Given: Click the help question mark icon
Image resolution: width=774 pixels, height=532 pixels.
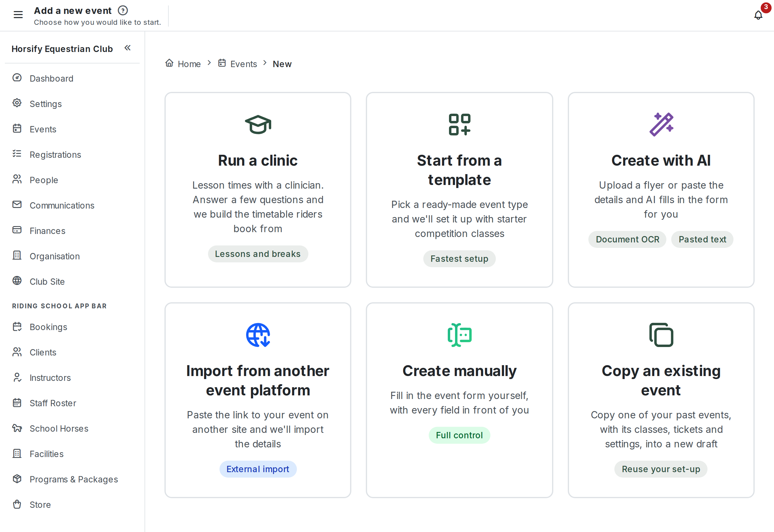Looking at the screenshot, I should pos(123,11).
